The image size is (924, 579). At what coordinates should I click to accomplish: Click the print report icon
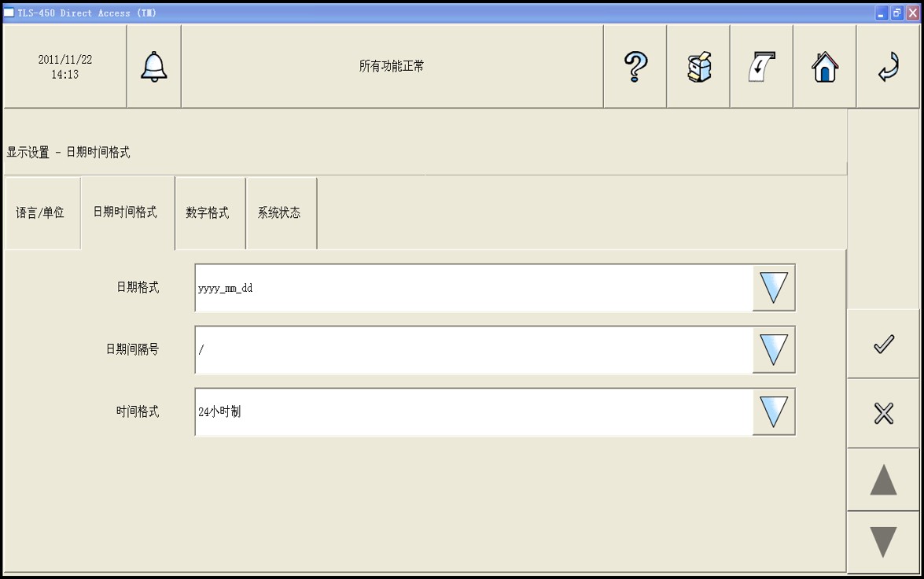pyautogui.click(x=760, y=67)
